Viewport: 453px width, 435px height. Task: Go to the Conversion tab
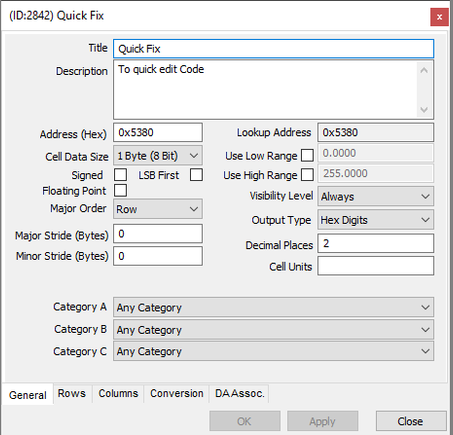point(176,393)
